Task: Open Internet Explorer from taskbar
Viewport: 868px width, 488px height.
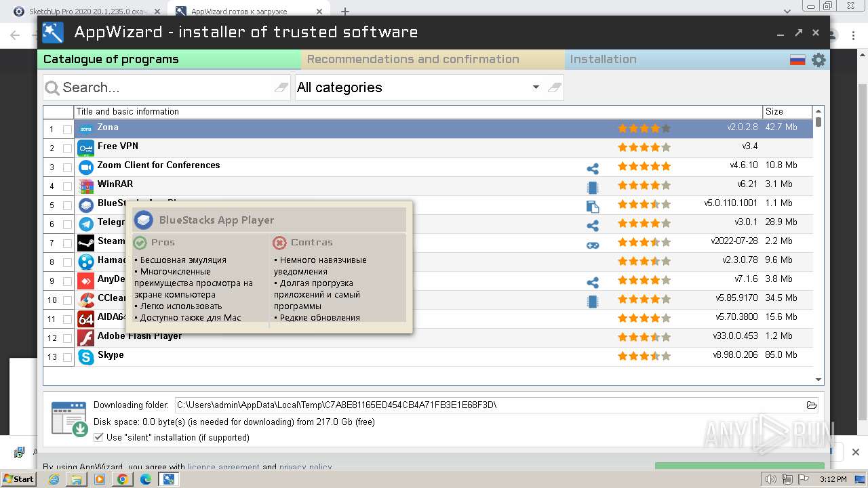Action: [54, 479]
